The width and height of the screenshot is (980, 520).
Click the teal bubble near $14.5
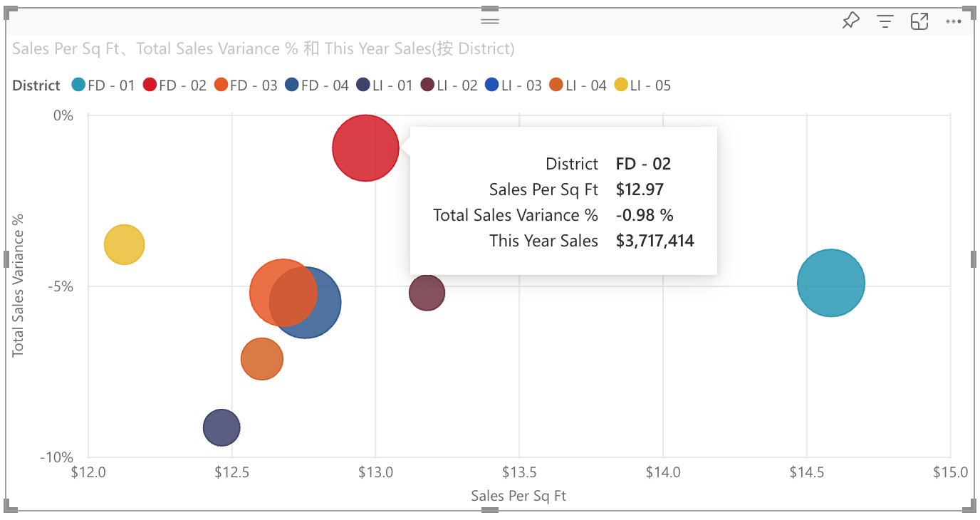tap(830, 283)
